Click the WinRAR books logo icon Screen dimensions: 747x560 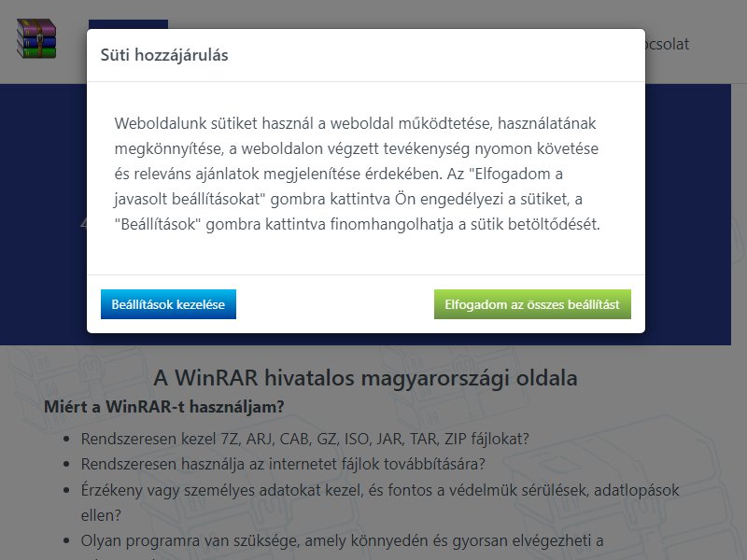pos(36,38)
